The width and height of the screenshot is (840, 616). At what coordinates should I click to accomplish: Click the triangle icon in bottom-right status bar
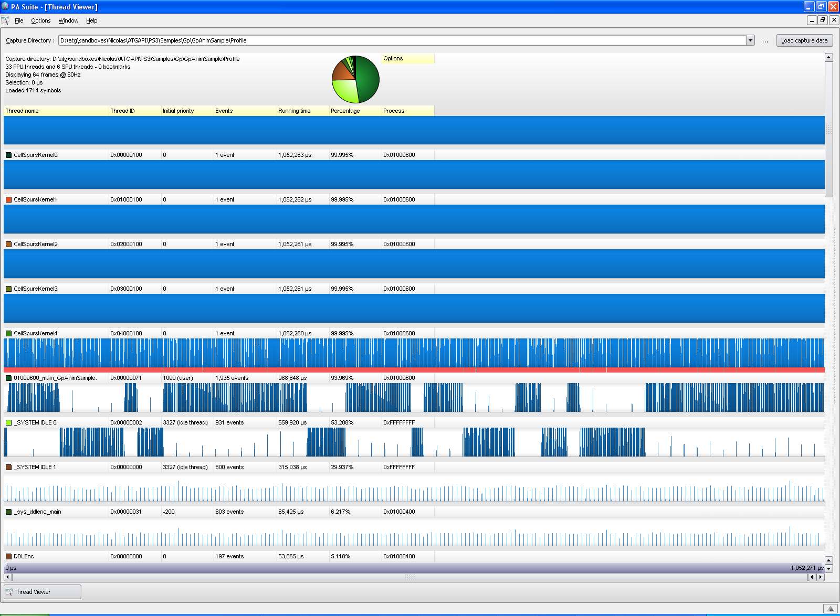click(x=830, y=609)
